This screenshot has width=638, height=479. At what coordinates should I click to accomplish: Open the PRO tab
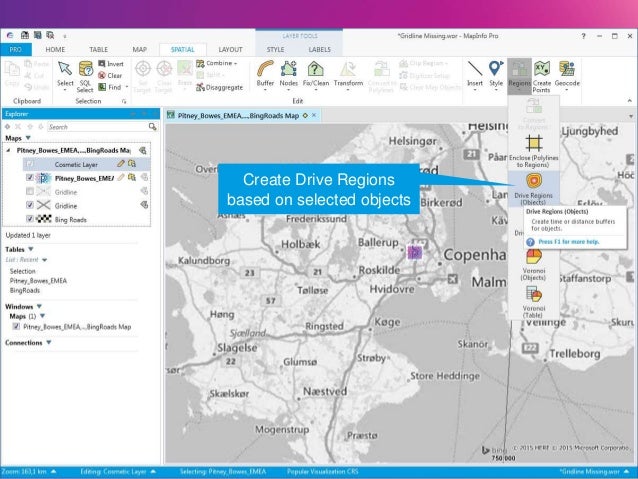point(15,50)
